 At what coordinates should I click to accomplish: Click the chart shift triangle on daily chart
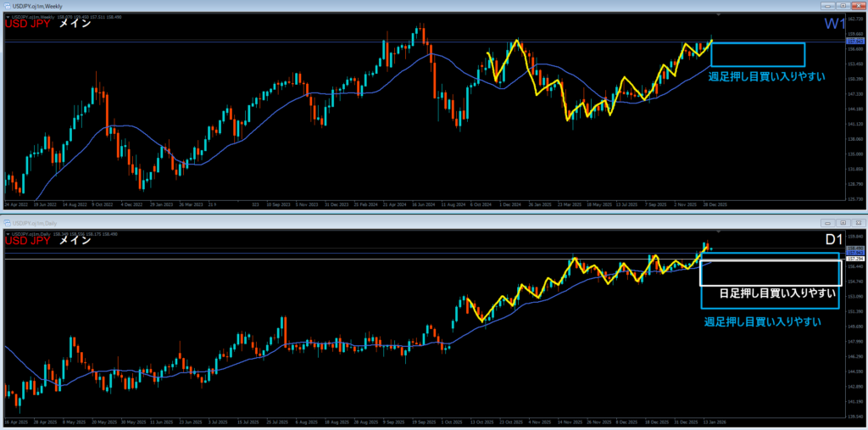(x=719, y=230)
